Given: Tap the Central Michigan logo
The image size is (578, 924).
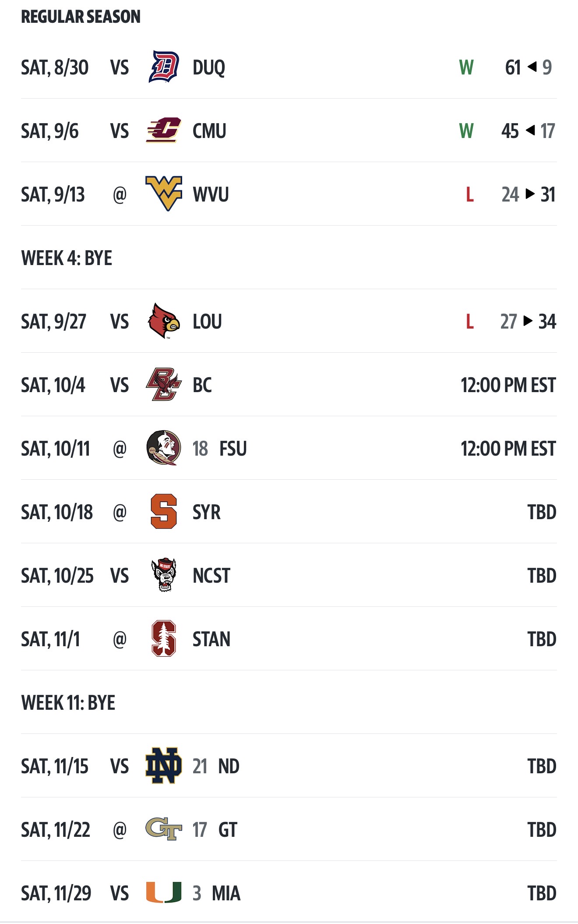Looking at the screenshot, I should pyautogui.click(x=164, y=131).
